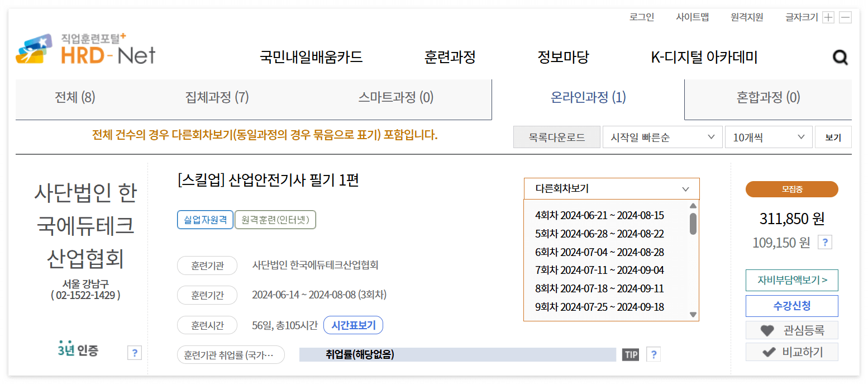Viewport: 868px width, 384px height.
Task: Open the search magnifier icon
Action: point(840,58)
